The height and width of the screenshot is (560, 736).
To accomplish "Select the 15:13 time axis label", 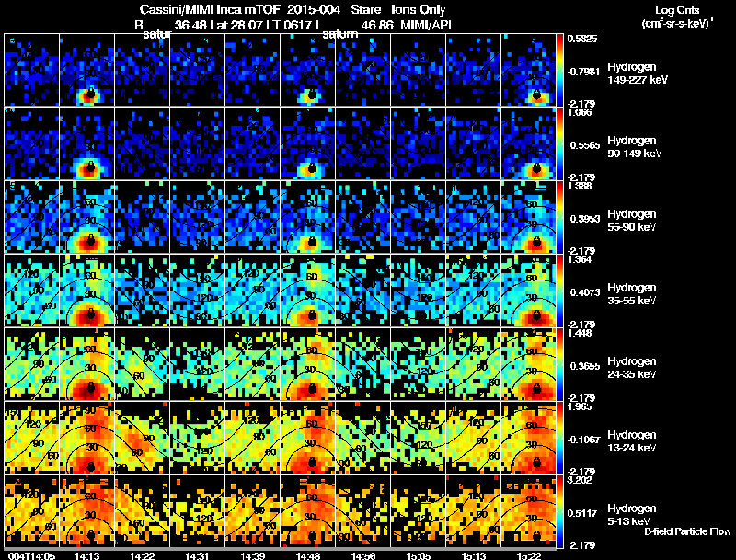I will 474,556.
